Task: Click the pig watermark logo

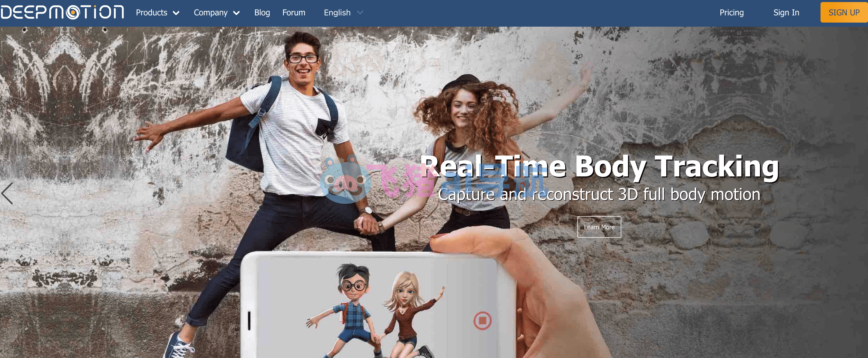Action: point(345,179)
